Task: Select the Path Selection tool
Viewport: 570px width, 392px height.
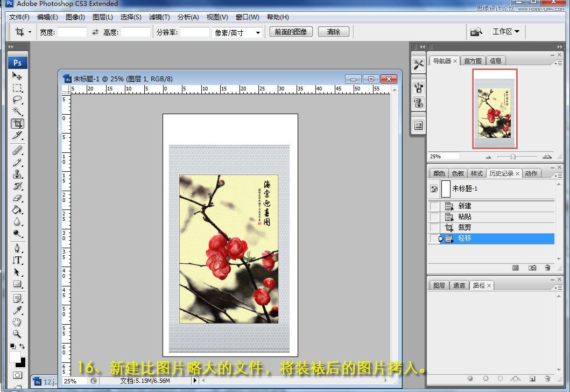Action: point(17,272)
